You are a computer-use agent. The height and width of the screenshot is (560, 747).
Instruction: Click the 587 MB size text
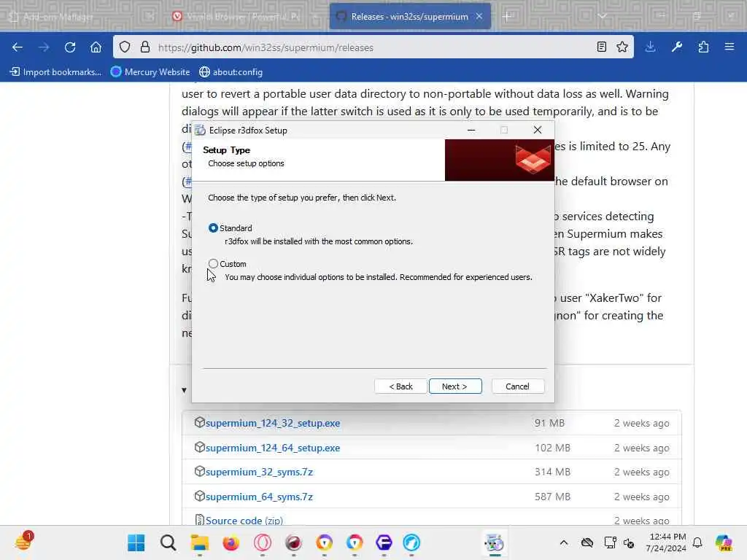552,497
